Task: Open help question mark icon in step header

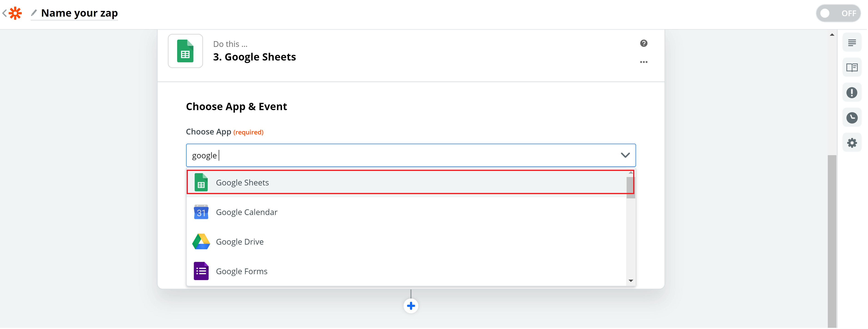Action: point(644,43)
